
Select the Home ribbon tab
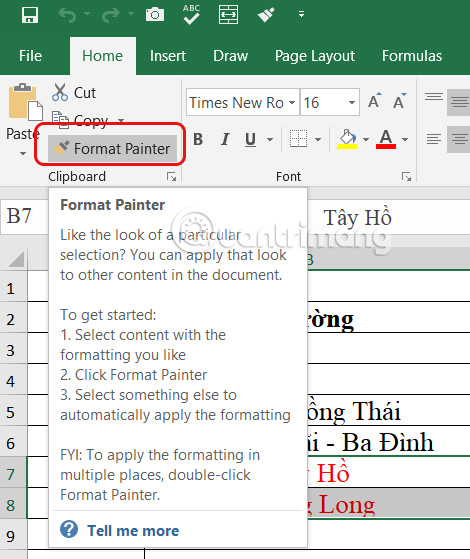[x=103, y=56]
